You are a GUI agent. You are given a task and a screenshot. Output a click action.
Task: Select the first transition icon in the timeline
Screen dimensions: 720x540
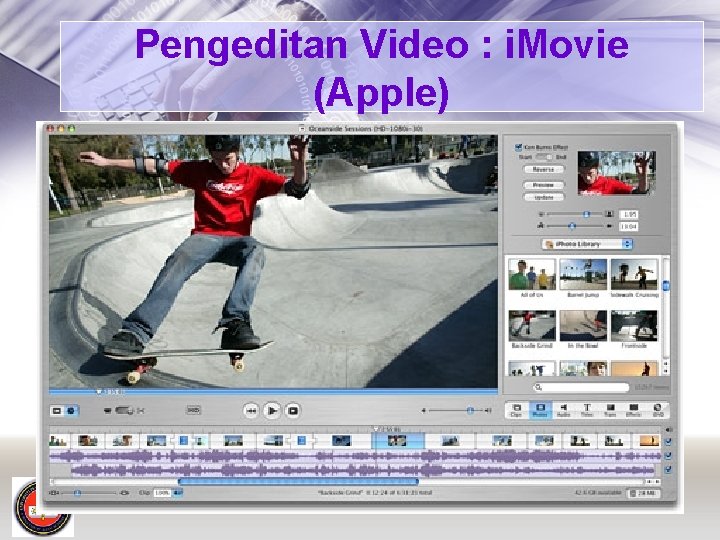tap(183, 441)
